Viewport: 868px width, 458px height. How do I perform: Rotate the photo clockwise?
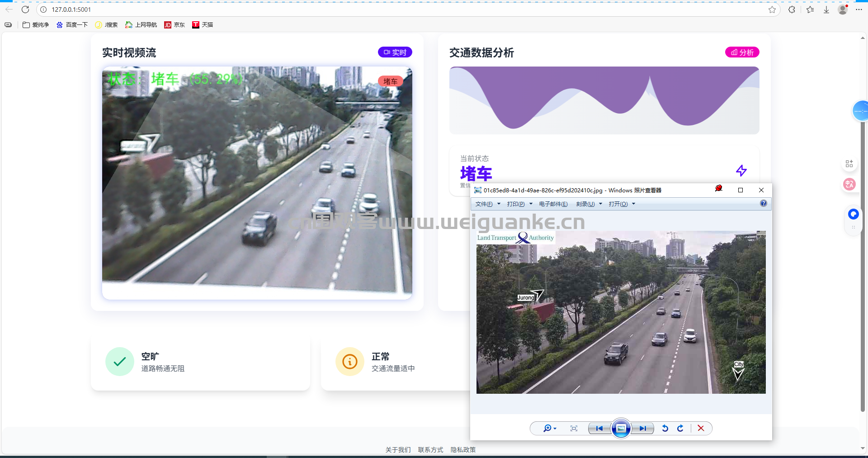pos(680,428)
